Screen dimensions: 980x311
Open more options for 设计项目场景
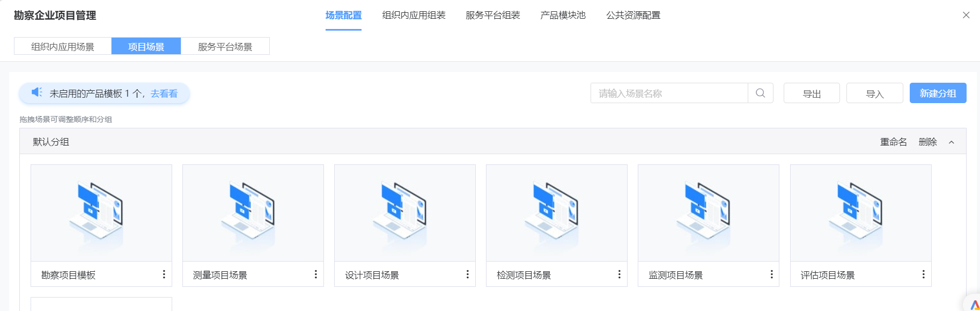click(x=467, y=274)
